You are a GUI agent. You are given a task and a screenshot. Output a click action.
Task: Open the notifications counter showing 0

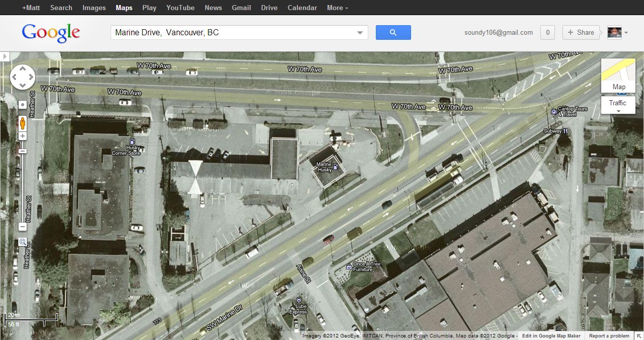tap(547, 33)
